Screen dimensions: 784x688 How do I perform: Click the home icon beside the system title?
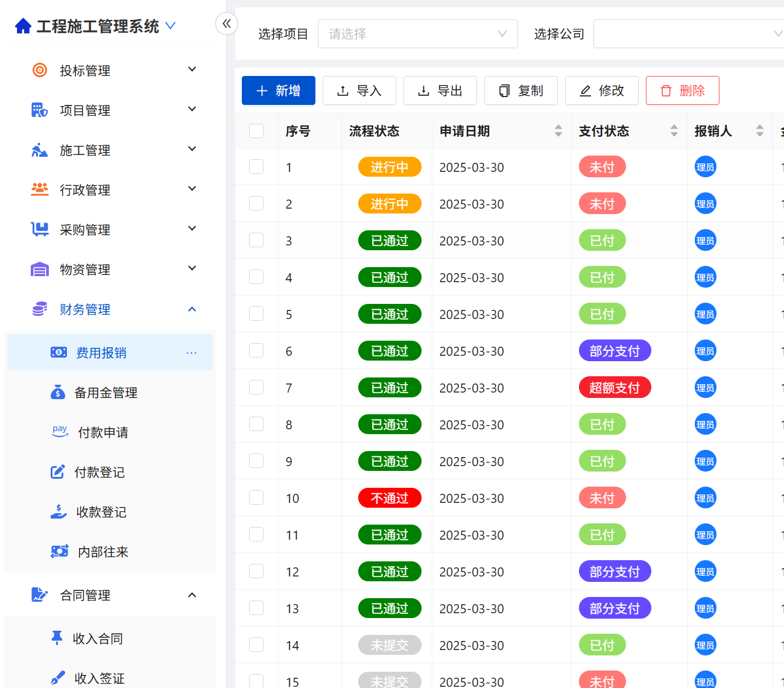pyautogui.click(x=23, y=26)
